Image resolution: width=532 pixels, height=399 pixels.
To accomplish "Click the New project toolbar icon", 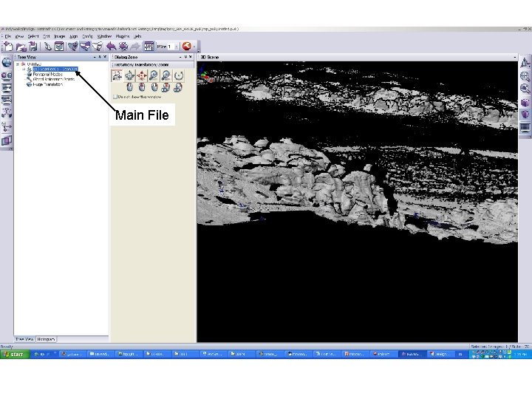I will (x=8, y=46).
